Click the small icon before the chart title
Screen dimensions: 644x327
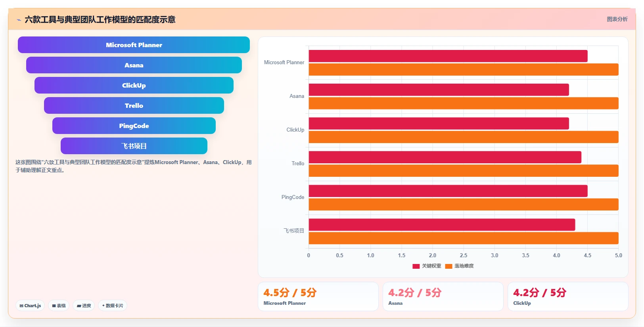19,20
